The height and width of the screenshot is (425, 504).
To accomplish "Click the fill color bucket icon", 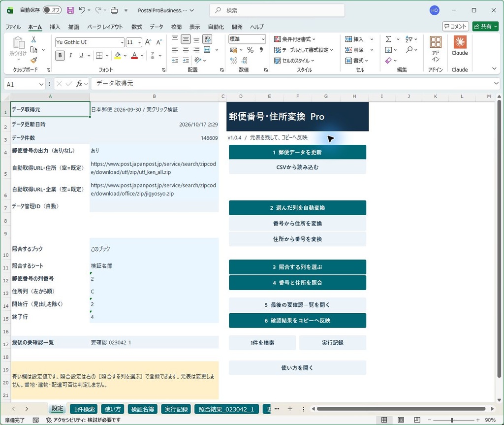I will 118,55.
